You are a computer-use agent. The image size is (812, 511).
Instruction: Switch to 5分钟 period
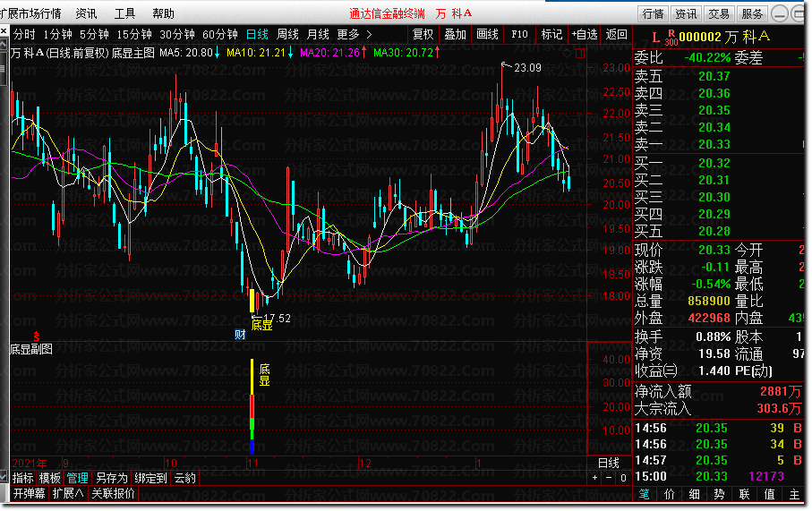pyautogui.click(x=94, y=35)
